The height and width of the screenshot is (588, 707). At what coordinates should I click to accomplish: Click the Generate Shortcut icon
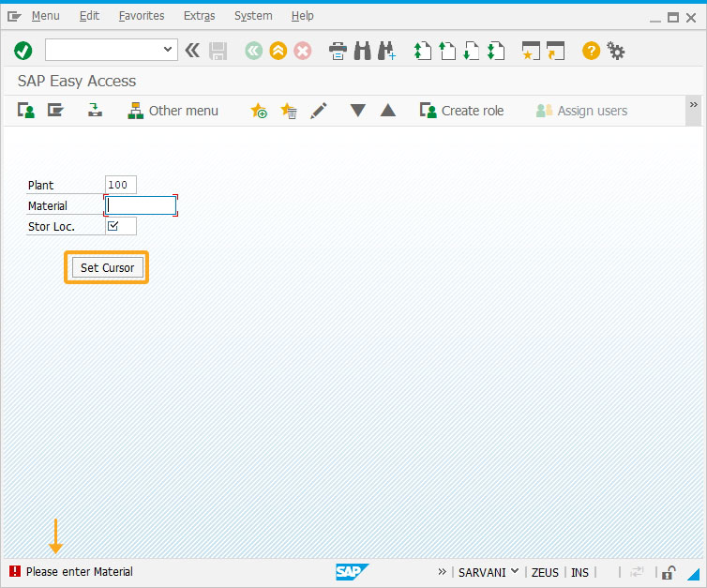(555, 51)
